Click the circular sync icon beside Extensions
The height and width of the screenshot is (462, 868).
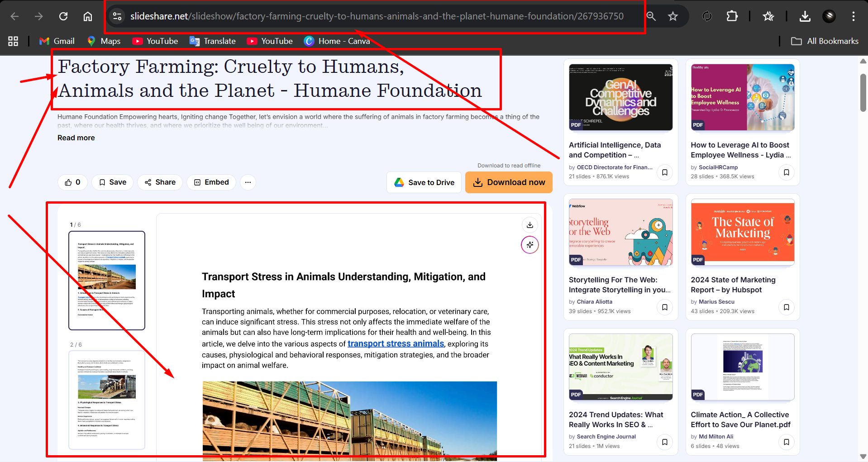point(707,16)
